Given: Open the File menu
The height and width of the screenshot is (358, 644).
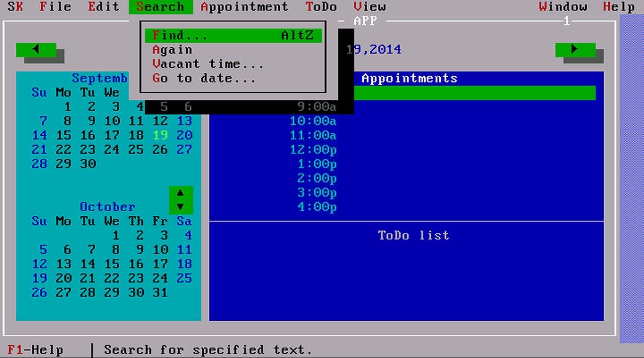Looking at the screenshot, I should pyautogui.click(x=55, y=7).
